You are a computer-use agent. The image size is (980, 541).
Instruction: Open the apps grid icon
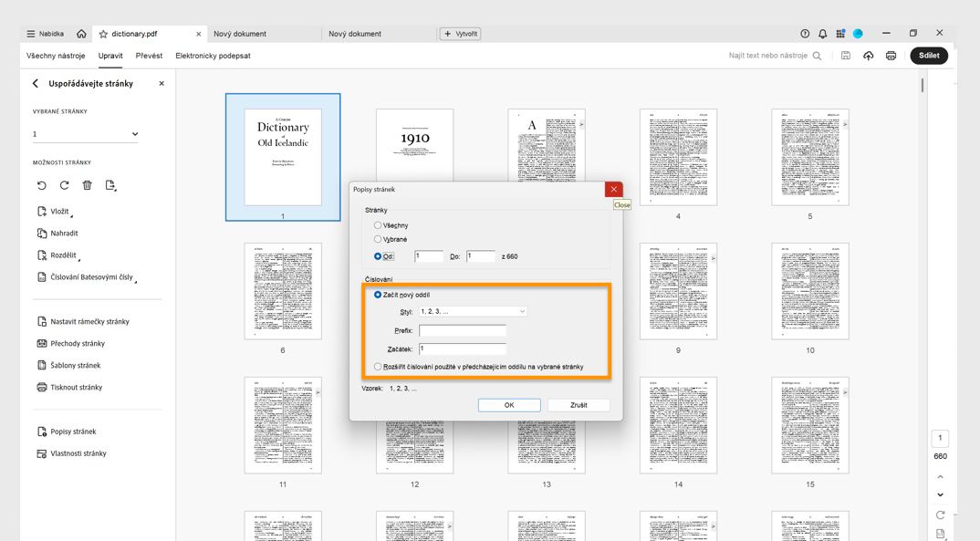click(x=840, y=34)
